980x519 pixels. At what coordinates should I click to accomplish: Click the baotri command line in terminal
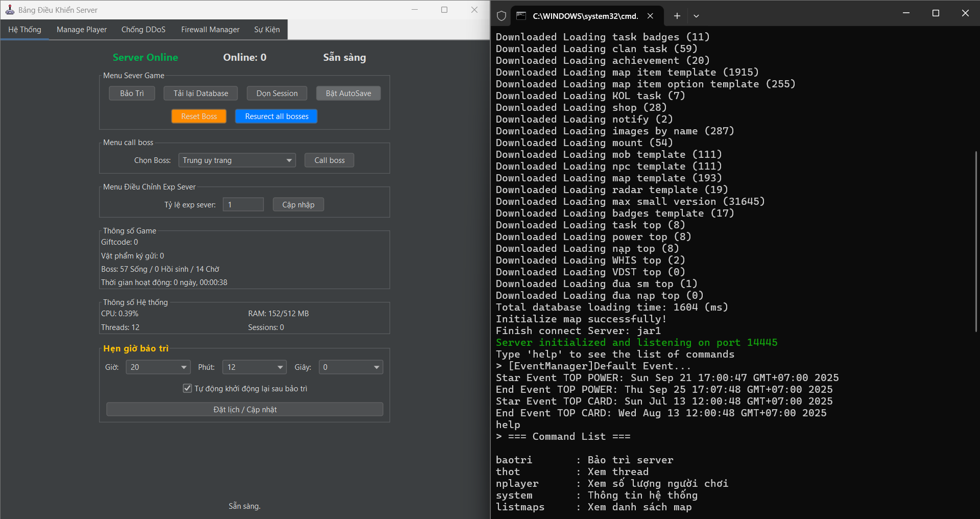(585, 460)
